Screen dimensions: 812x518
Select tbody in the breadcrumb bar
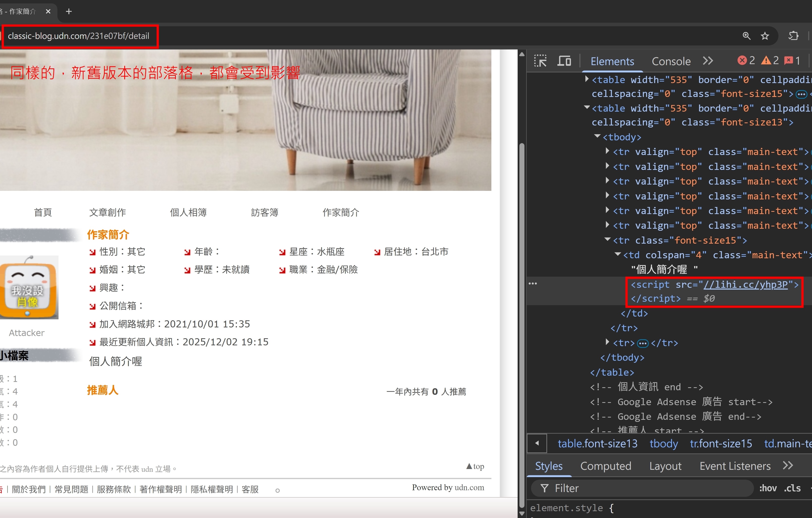pyautogui.click(x=664, y=444)
